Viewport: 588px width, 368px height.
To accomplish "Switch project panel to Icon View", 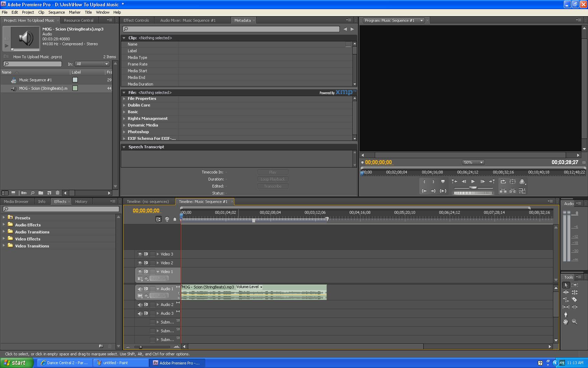I will click(x=13, y=193).
